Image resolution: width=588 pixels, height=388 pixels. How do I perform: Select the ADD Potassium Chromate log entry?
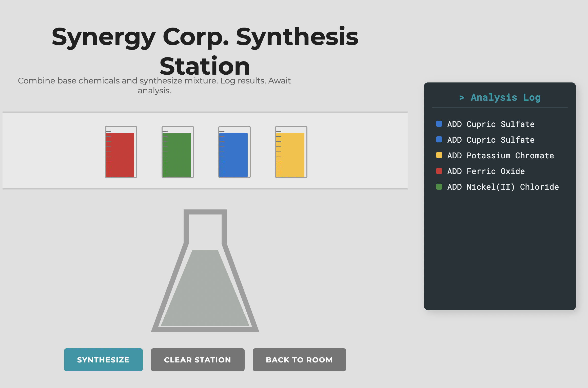click(500, 156)
